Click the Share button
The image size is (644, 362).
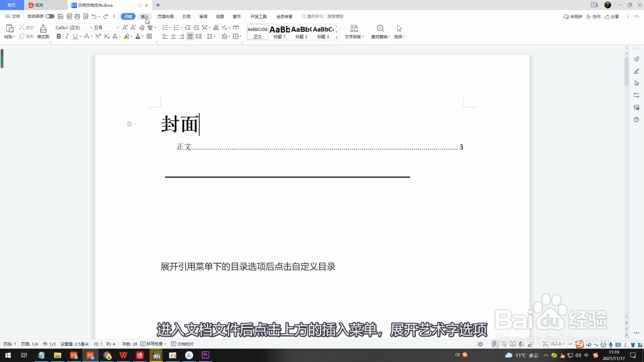pos(612,16)
